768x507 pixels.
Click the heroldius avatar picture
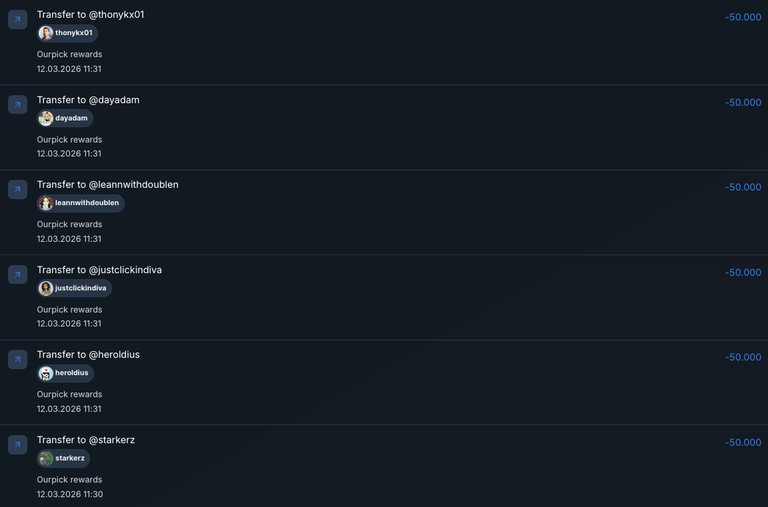click(x=46, y=373)
